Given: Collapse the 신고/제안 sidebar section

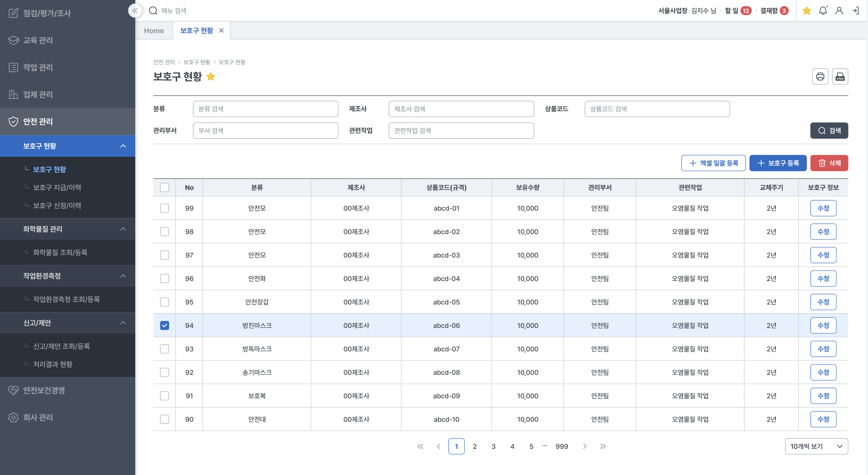Looking at the screenshot, I should [123, 323].
